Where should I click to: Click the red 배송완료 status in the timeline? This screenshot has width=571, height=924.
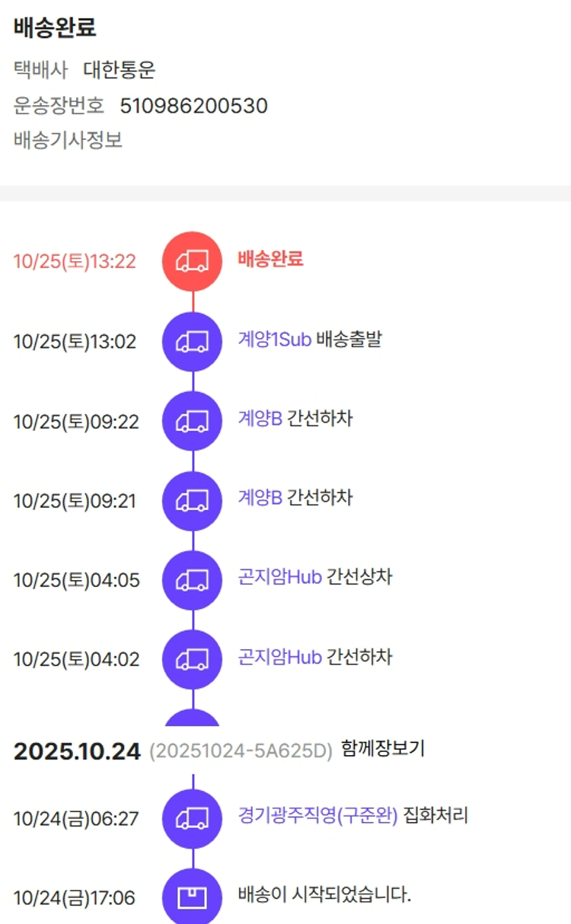[x=270, y=259]
